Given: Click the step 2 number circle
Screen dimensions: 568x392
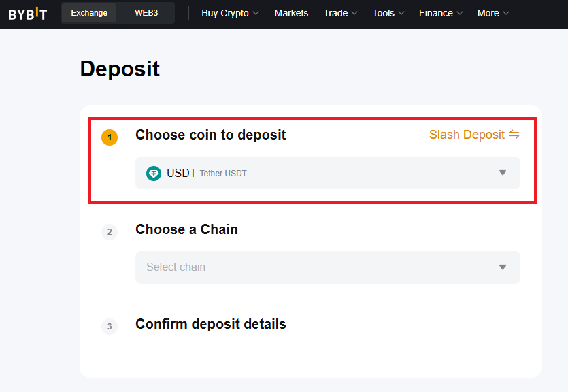Looking at the screenshot, I should (110, 232).
